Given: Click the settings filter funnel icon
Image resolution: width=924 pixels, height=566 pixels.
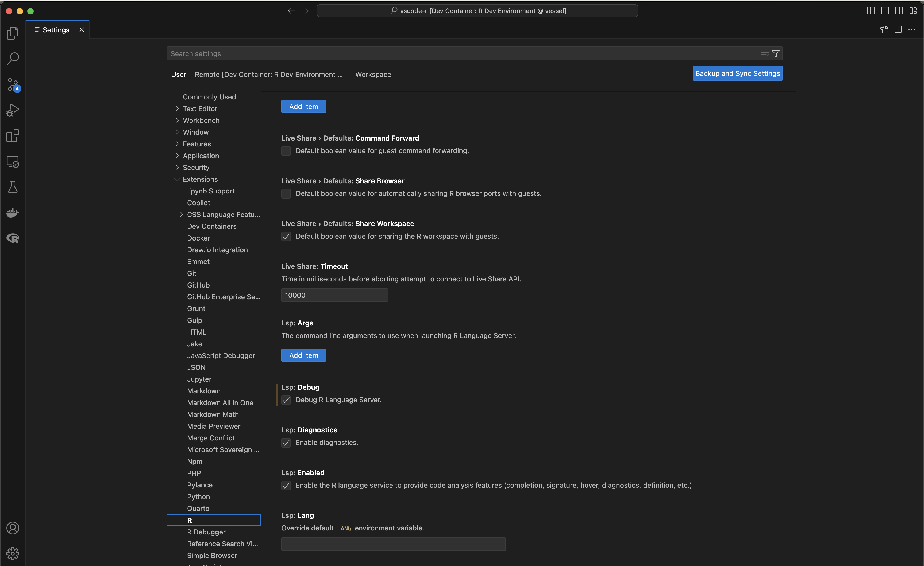Looking at the screenshot, I should [x=776, y=54].
